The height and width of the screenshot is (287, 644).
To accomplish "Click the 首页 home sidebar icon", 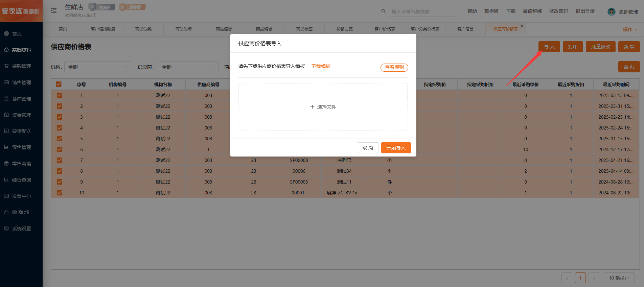I will (6, 33).
